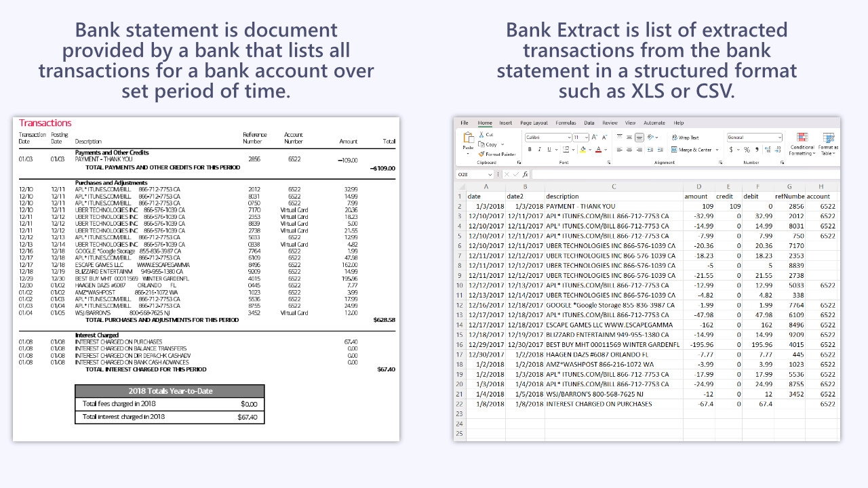Screen dimensions: 868x488
Task: Click the Comma Style icon
Action: [757, 150]
